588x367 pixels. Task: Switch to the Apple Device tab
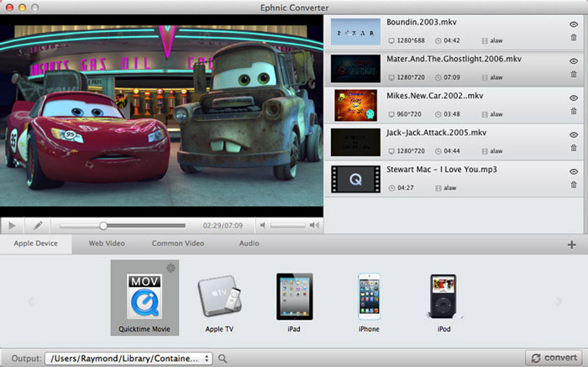pos(35,244)
